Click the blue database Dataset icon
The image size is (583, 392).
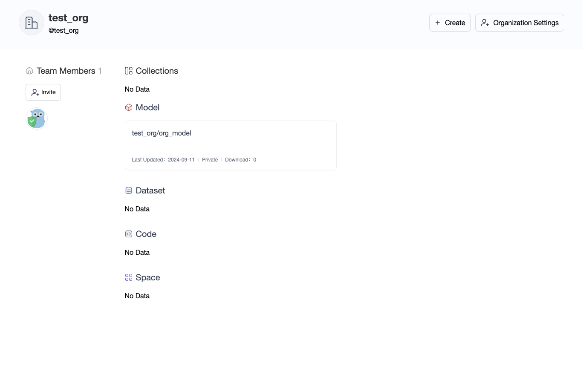[x=129, y=190]
